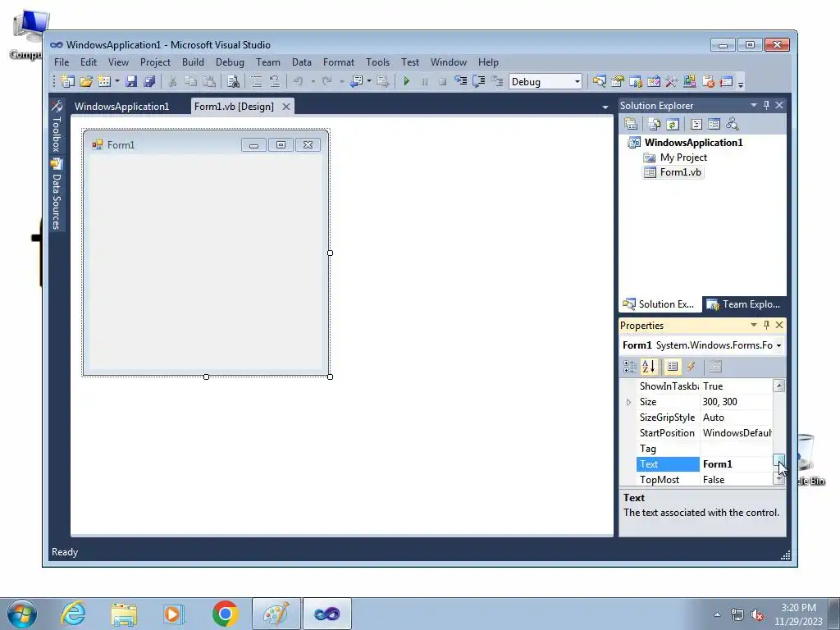
Task: Open the Edit menu
Action: tap(89, 62)
